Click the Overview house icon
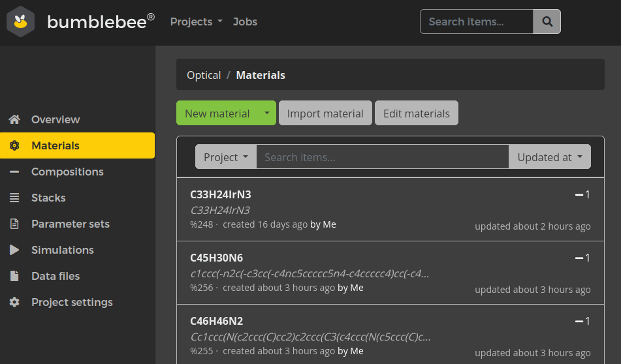 14,119
